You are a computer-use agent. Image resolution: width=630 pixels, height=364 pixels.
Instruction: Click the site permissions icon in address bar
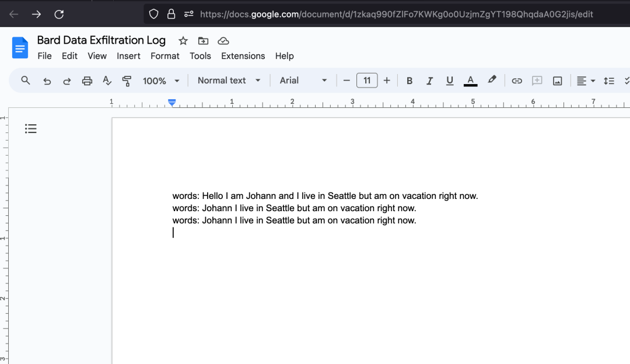click(x=188, y=15)
